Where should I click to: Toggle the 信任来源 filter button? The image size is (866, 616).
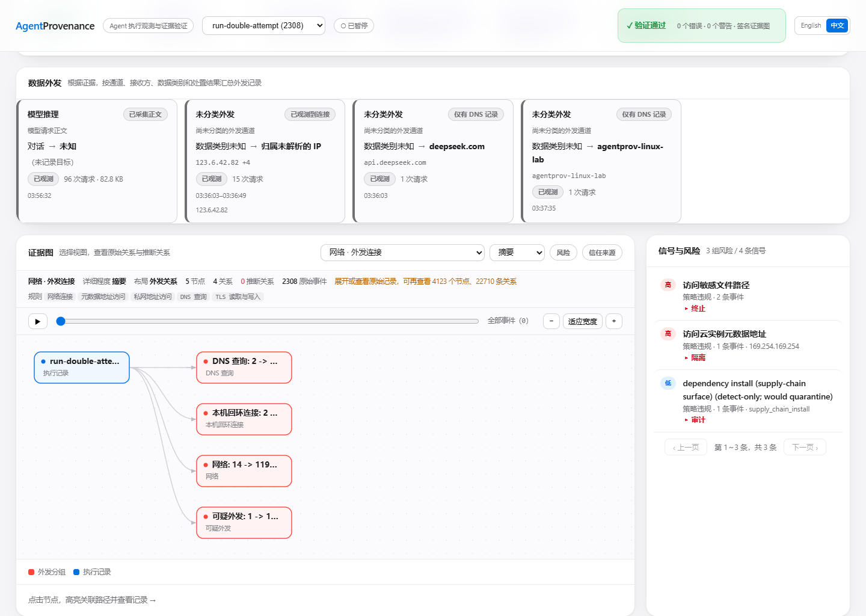(602, 253)
